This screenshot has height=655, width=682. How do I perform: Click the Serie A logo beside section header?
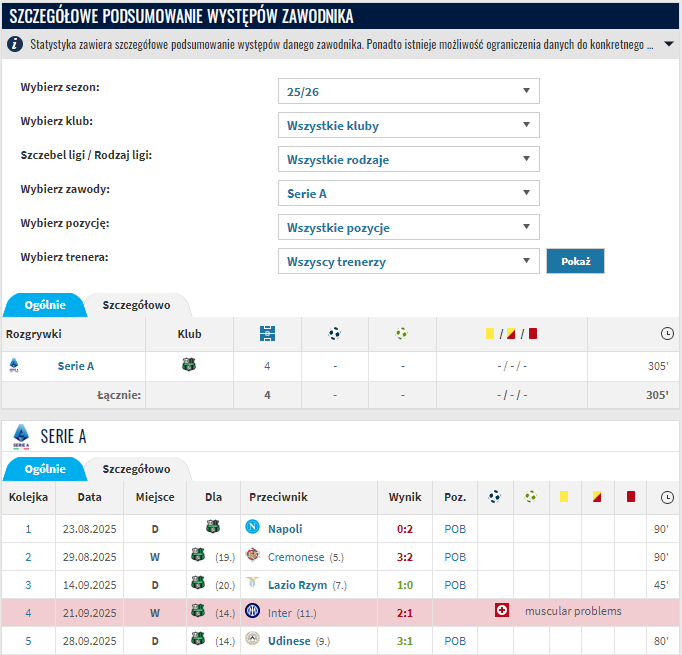coord(20,436)
